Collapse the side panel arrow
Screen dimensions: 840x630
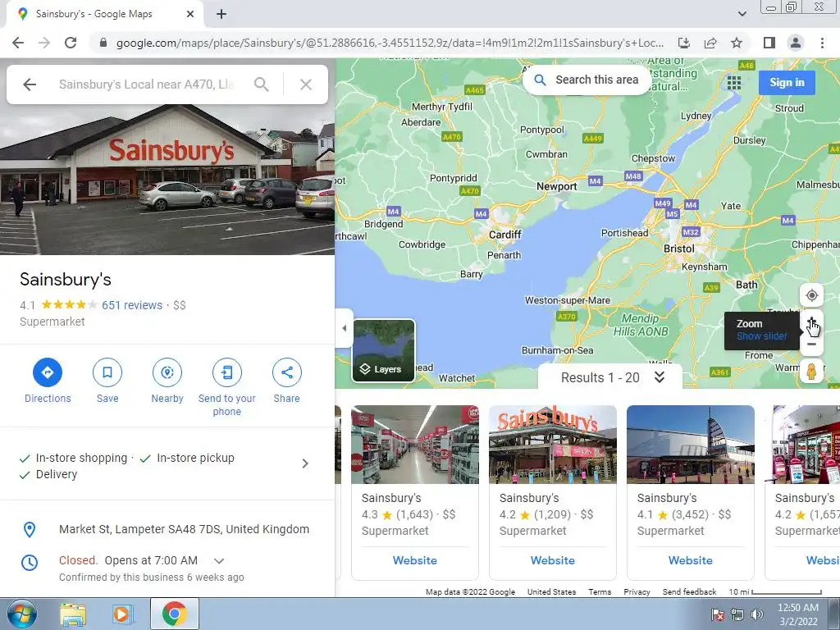tap(344, 328)
